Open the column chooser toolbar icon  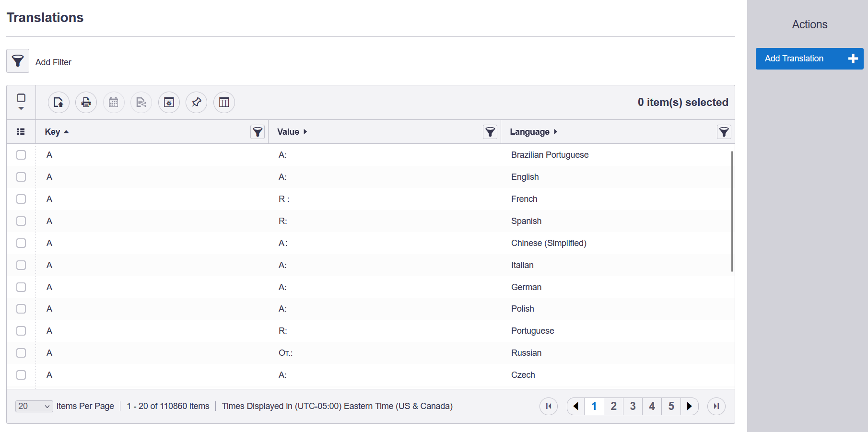[224, 102]
